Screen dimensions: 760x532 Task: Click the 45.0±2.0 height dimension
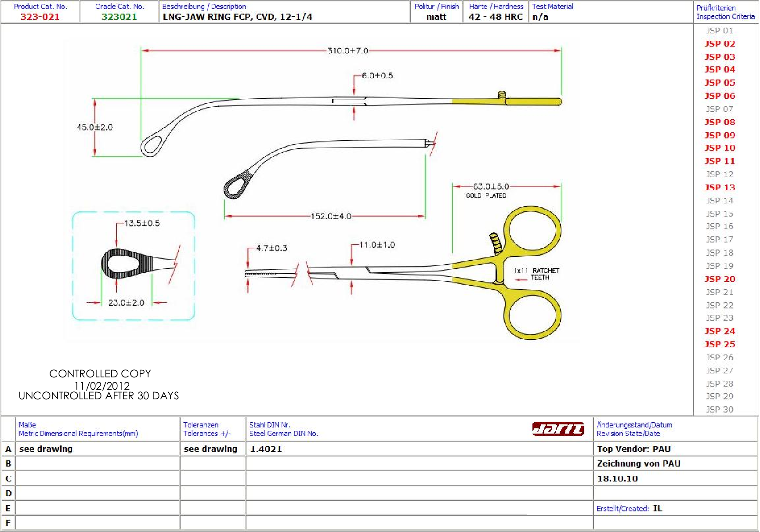click(95, 127)
